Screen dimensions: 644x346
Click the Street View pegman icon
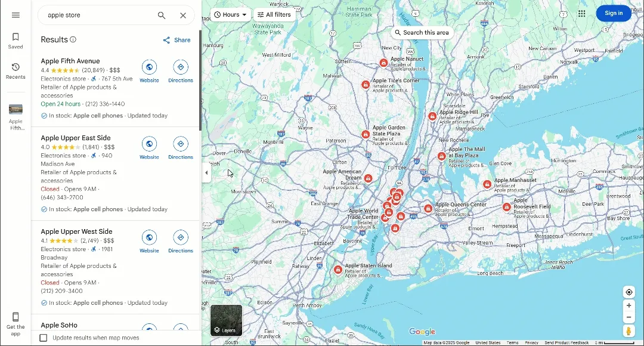[x=629, y=331]
